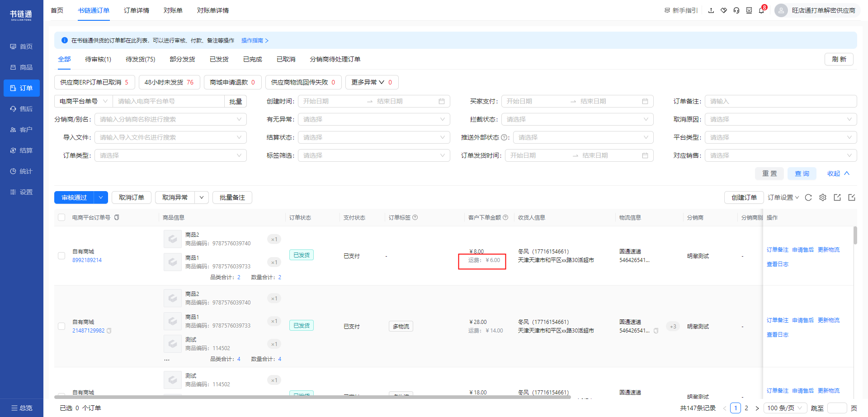Click help icon next to 订单标签
This screenshot has height=417, width=868.
click(x=415, y=217)
